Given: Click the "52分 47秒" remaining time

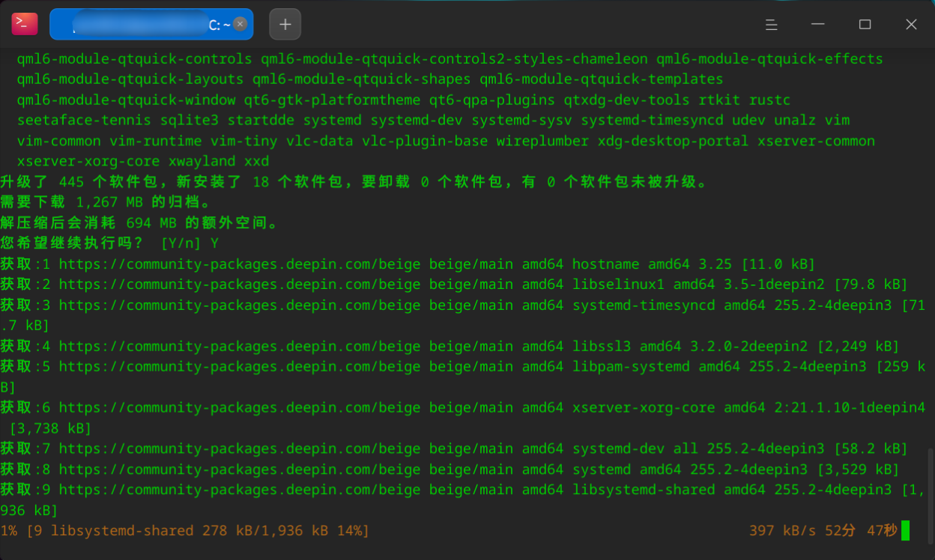Looking at the screenshot, I should point(861,531).
